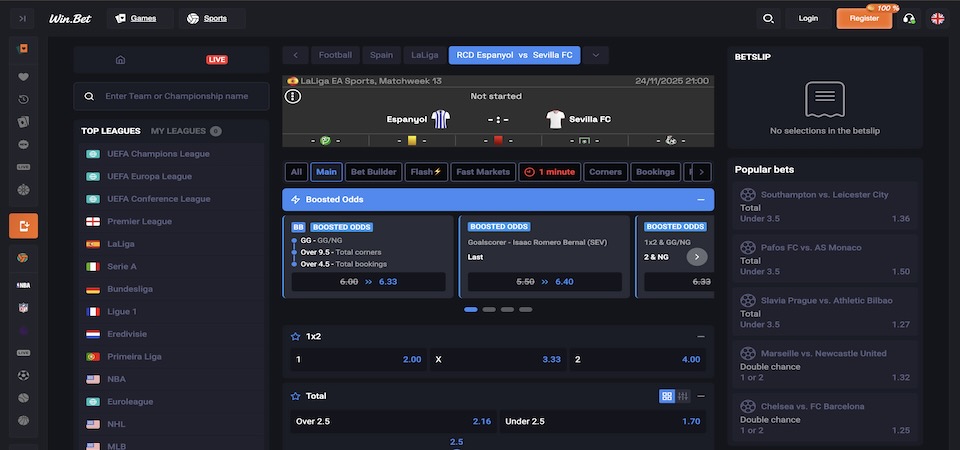The width and height of the screenshot is (960, 450).
Task: Click the Win.Bet logo
Action: point(70,18)
